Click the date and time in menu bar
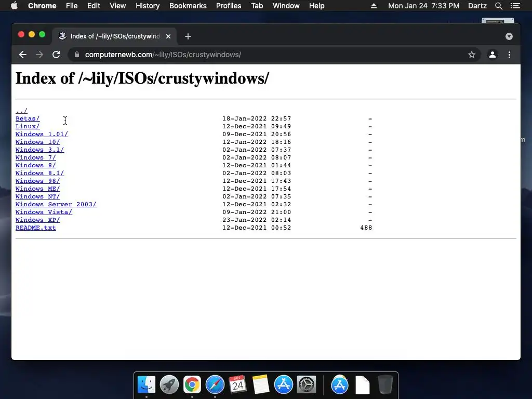Viewport: 532px width, 399px height. tap(424, 6)
